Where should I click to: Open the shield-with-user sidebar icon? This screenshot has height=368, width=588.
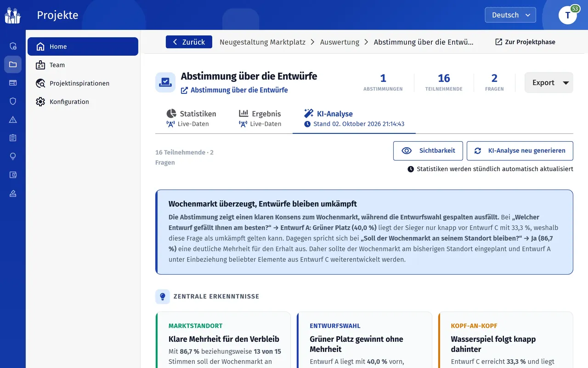click(x=13, y=46)
